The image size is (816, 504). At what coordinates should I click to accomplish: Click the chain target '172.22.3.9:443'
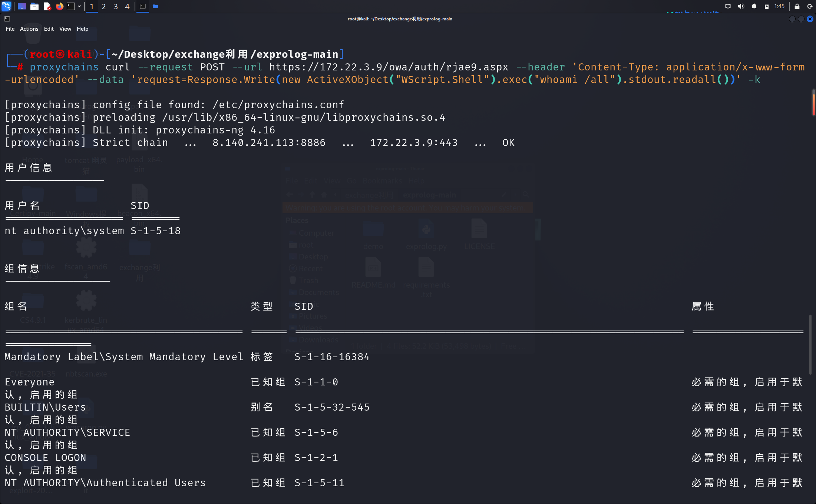(414, 143)
